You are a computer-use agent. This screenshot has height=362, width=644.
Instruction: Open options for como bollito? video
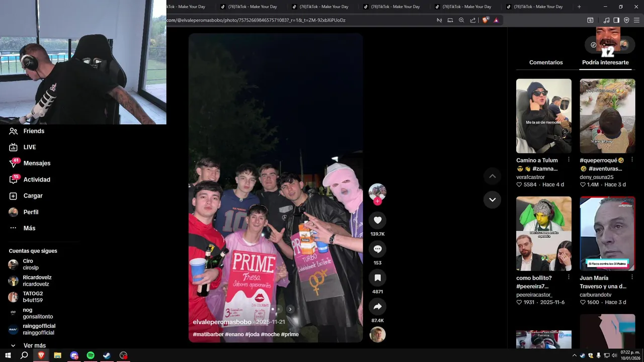pos(569,277)
